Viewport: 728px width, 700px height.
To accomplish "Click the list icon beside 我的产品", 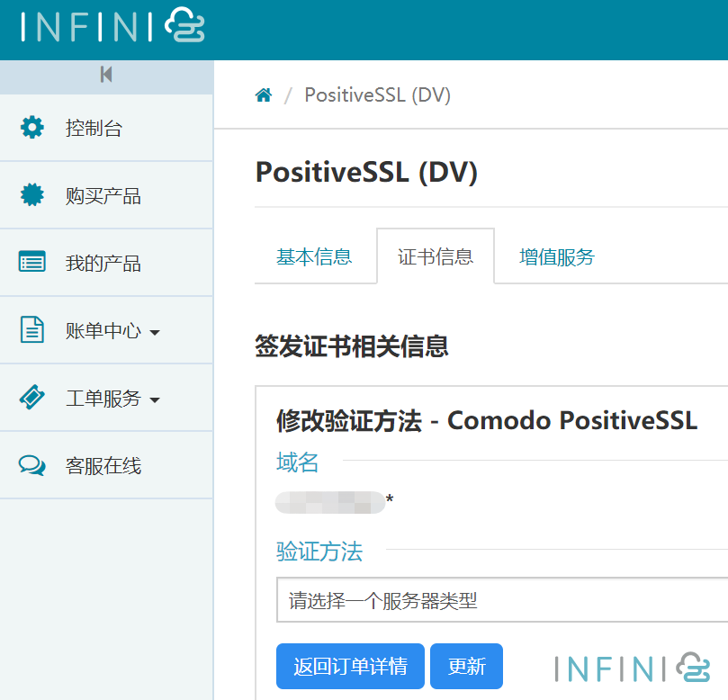I will click(x=32, y=263).
